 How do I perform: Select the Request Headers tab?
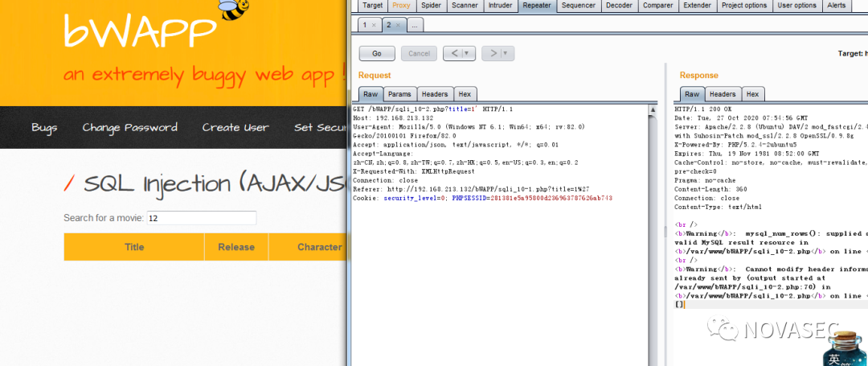pos(436,94)
